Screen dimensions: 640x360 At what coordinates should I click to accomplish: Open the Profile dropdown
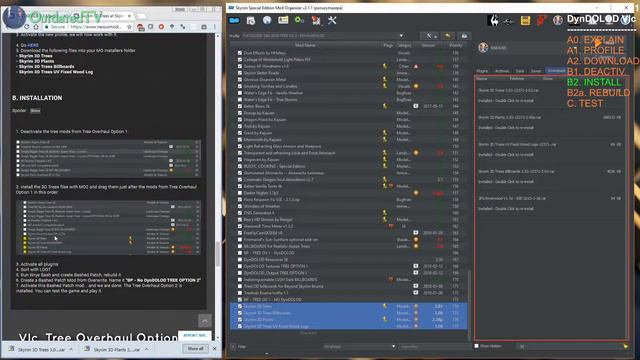322,36
